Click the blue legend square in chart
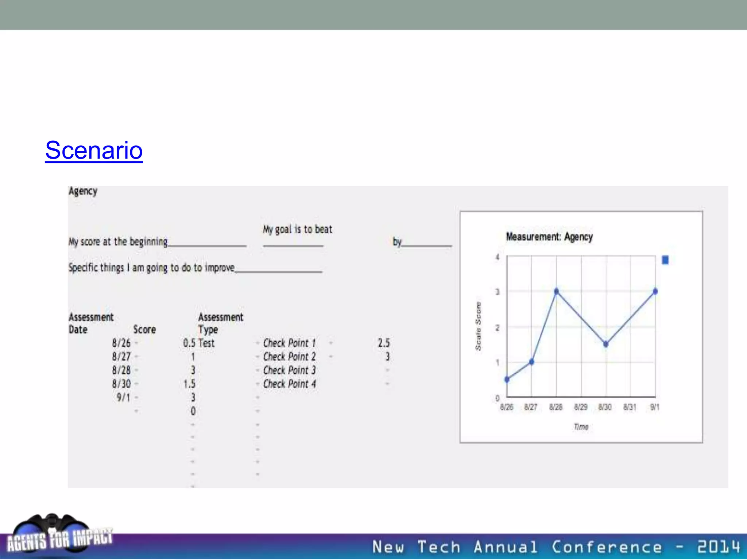Screen dimensions: 747x560 coord(665,260)
